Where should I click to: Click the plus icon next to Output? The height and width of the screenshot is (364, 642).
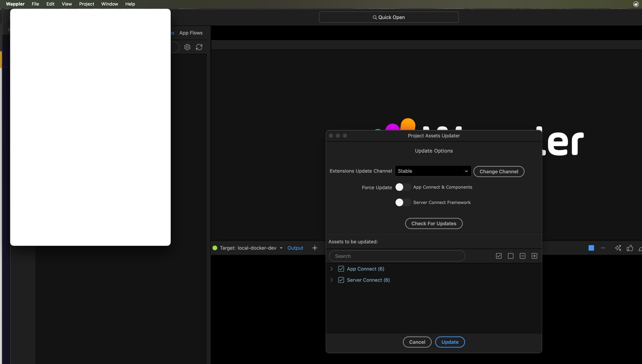[315, 248]
